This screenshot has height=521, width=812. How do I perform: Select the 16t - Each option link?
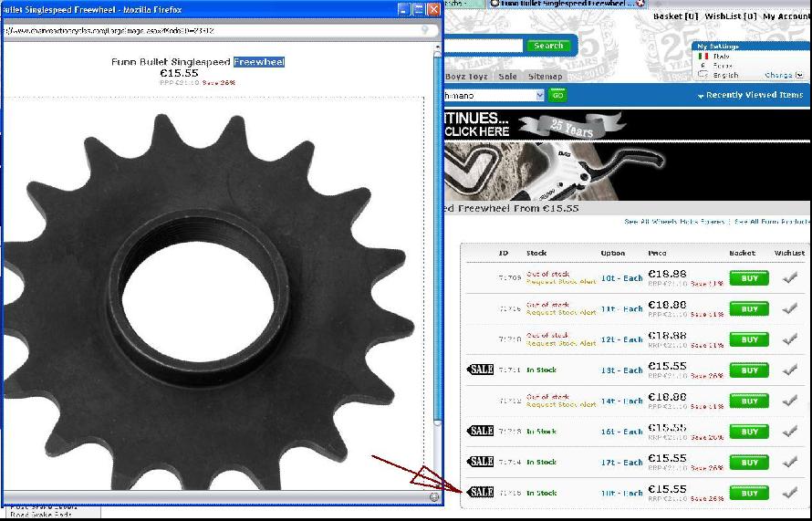(621, 432)
